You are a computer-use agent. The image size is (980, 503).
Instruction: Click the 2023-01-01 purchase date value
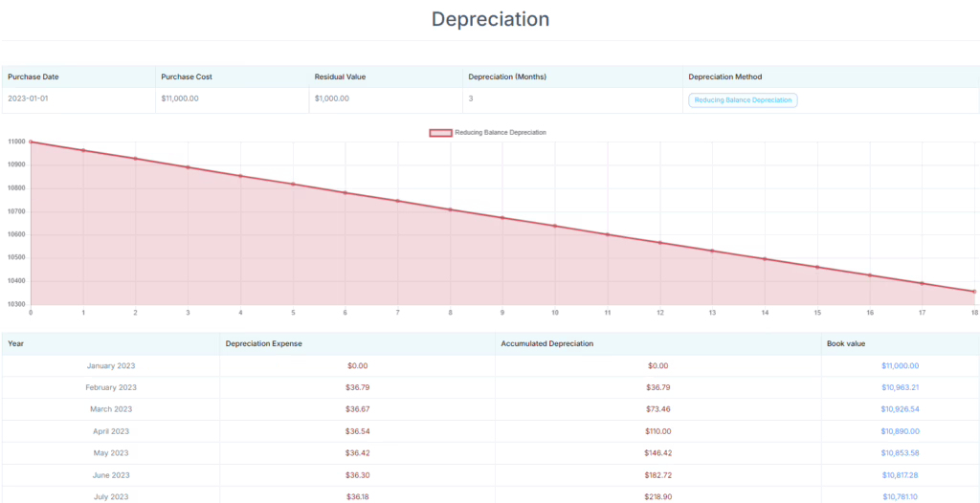pos(30,98)
